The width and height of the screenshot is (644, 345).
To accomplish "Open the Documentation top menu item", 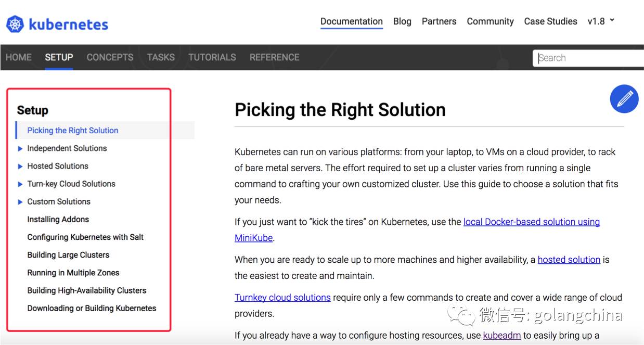I will point(352,21).
